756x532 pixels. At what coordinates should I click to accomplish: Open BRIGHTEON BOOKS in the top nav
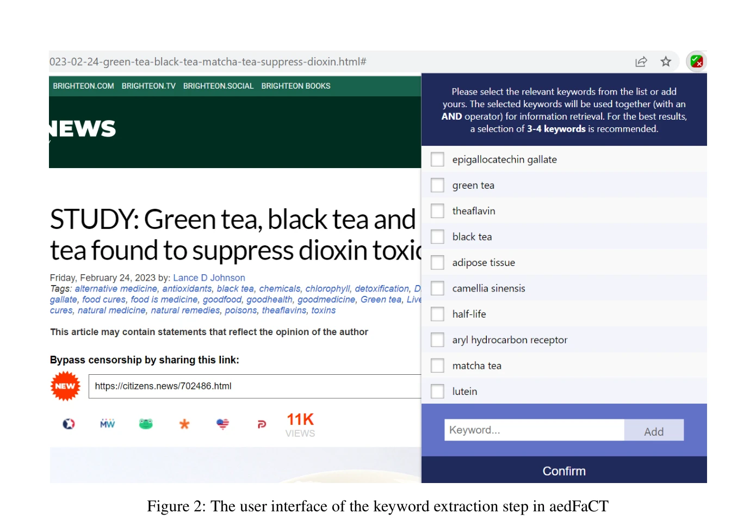coord(296,86)
